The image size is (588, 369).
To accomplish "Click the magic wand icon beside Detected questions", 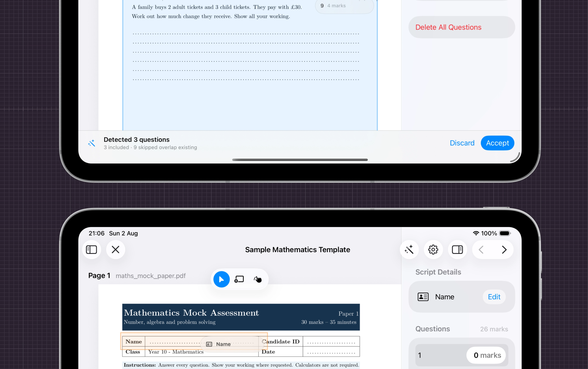I will coord(92,143).
